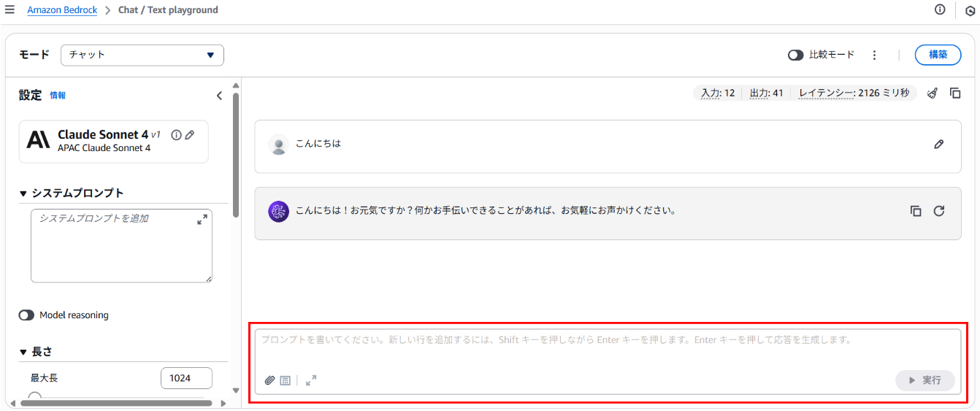
Task: Click the settings panel vertical scrollbar
Action: click(235, 153)
